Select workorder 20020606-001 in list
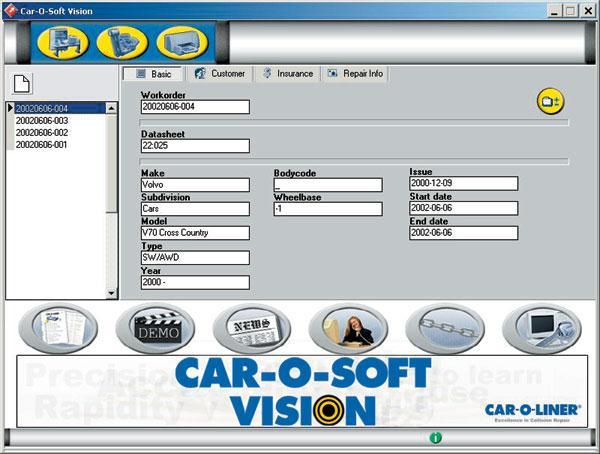Screen dimensions: 600x454 [59, 145]
